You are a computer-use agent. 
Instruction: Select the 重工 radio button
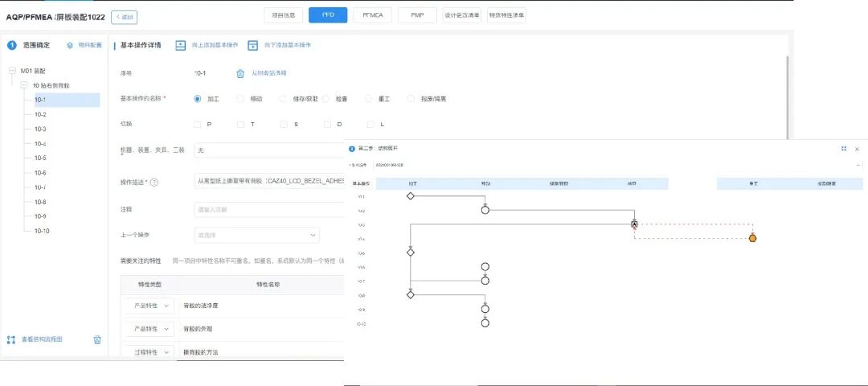[x=369, y=99]
